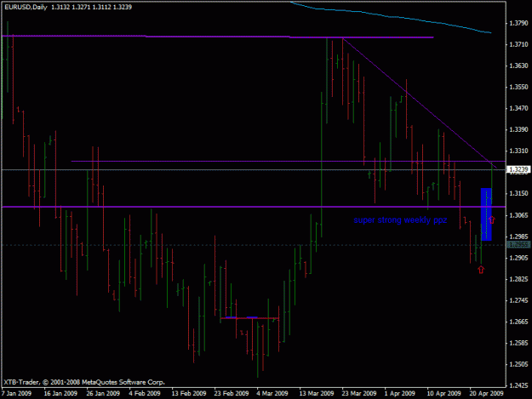Select the short red horizontal line near 1.2680
The image size is (532, 399).
[249, 318]
